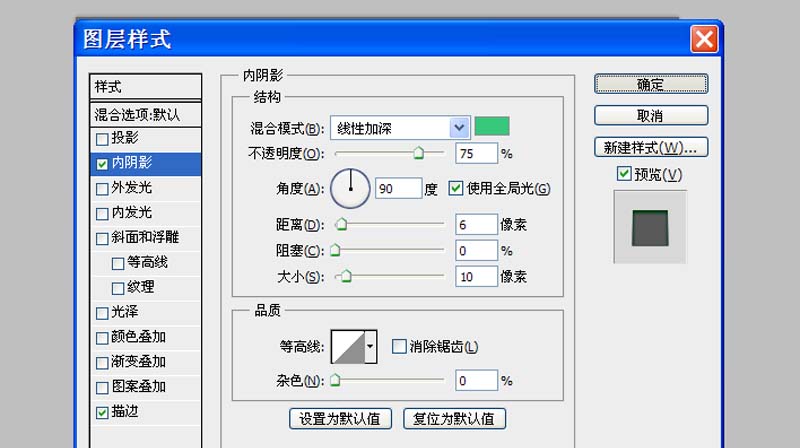Click 设置为默认值 button

pos(340,419)
